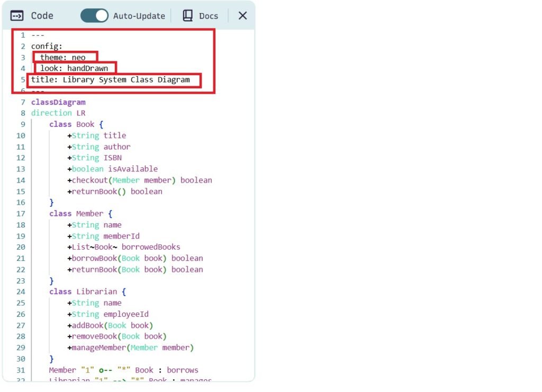The width and height of the screenshot is (542, 392).
Task: Click the 'Book : borrows' relationship line
Action: coord(124,370)
